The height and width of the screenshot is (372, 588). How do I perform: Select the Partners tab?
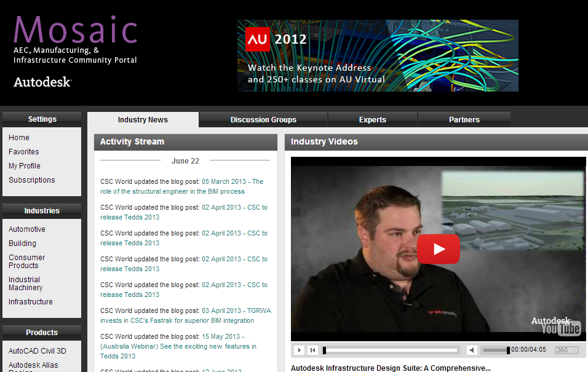pos(464,120)
